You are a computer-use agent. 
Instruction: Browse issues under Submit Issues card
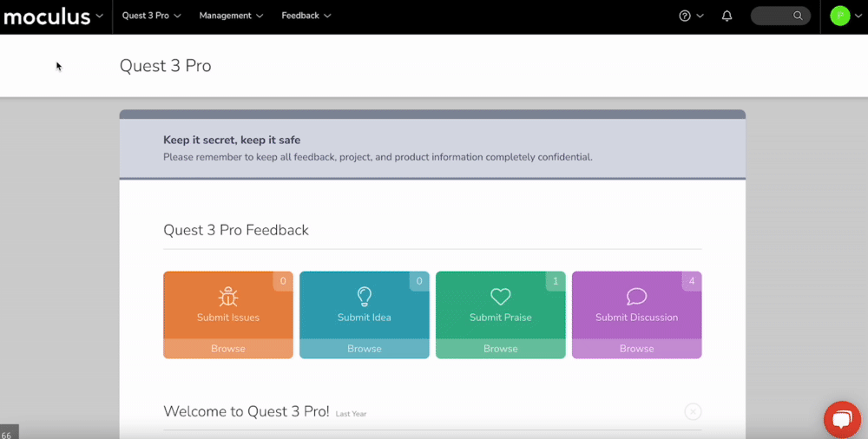(x=228, y=349)
